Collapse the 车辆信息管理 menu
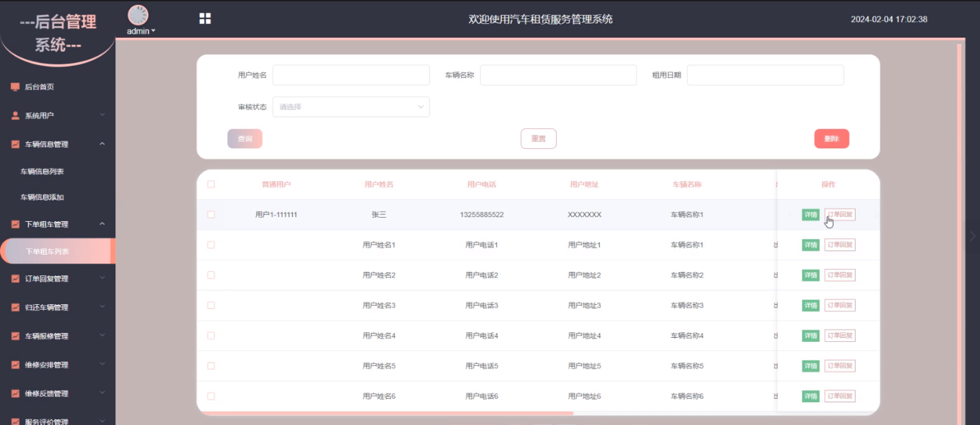980x425 pixels. 102,144
